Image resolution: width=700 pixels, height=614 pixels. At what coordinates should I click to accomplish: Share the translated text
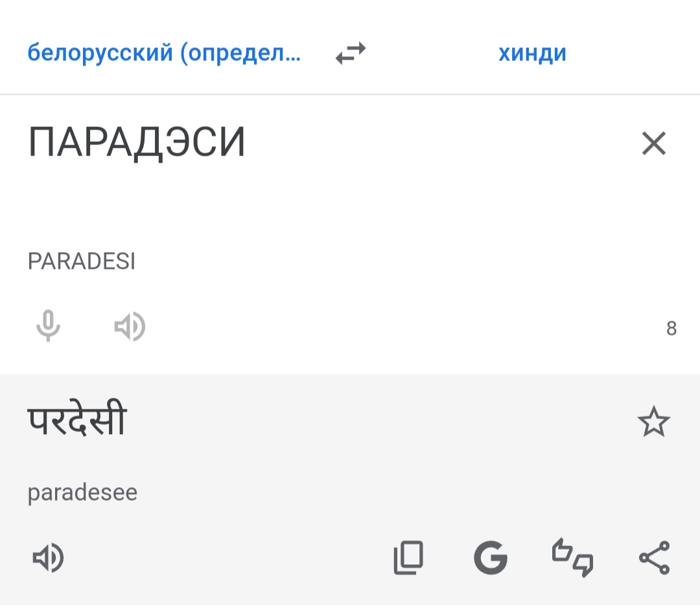click(x=654, y=558)
